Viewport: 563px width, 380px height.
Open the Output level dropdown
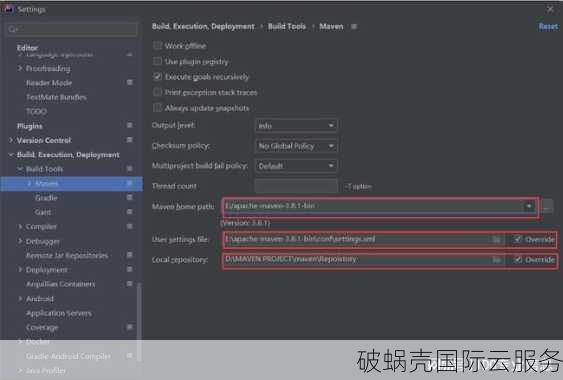pyautogui.click(x=296, y=126)
